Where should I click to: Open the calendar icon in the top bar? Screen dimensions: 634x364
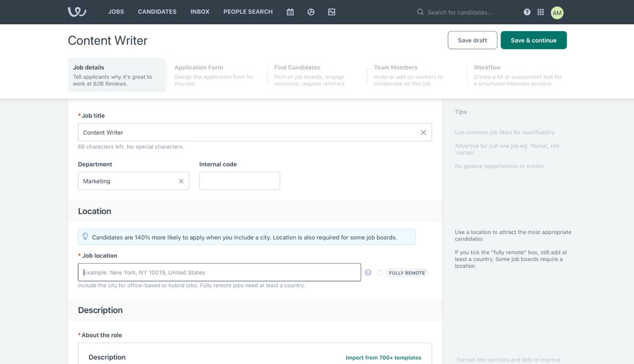click(290, 12)
